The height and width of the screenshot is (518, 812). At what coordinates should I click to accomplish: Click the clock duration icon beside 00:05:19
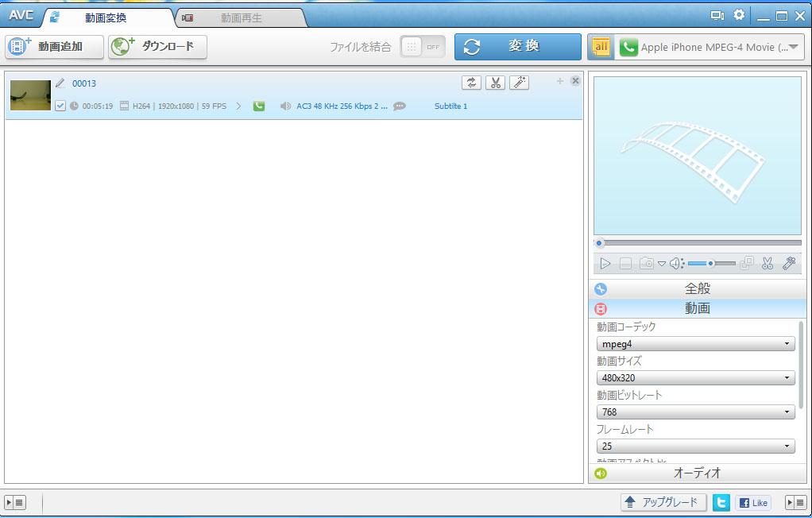(x=74, y=106)
